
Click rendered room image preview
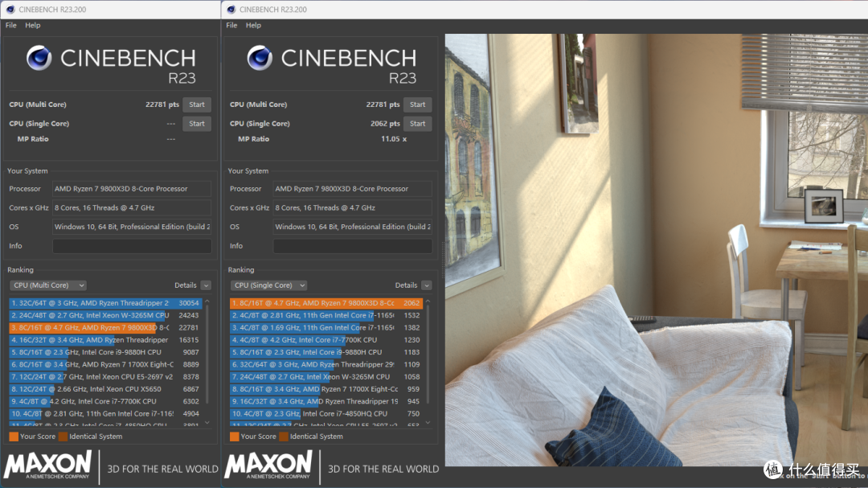[657, 250]
